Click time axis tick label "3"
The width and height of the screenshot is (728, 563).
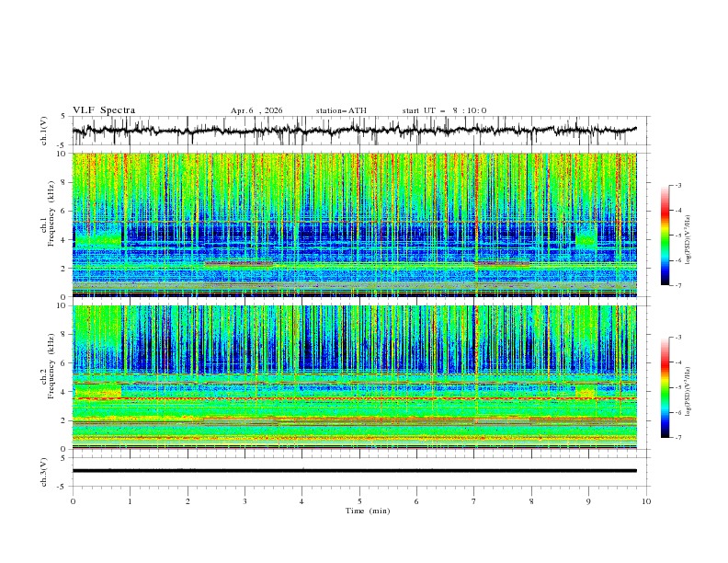point(245,501)
